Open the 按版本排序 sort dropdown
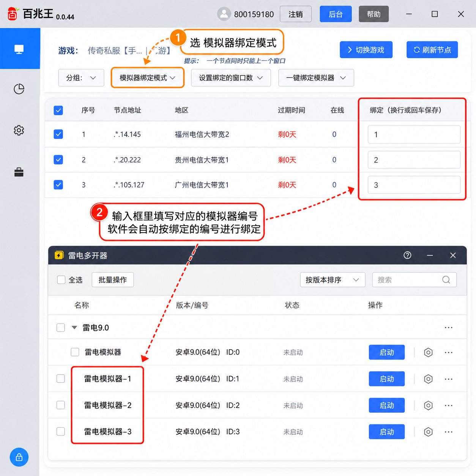The image size is (476, 476). tap(333, 280)
